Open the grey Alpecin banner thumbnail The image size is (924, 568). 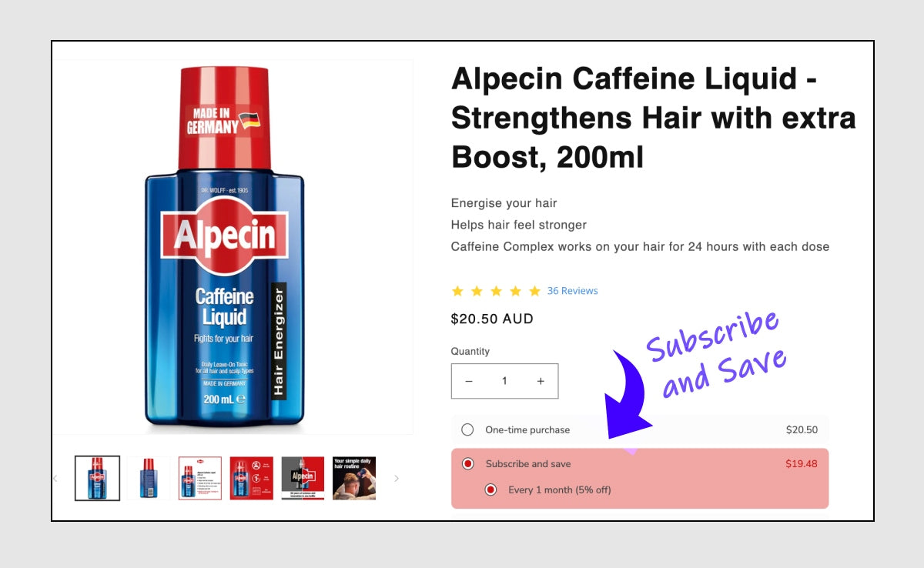[x=303, y=478]
